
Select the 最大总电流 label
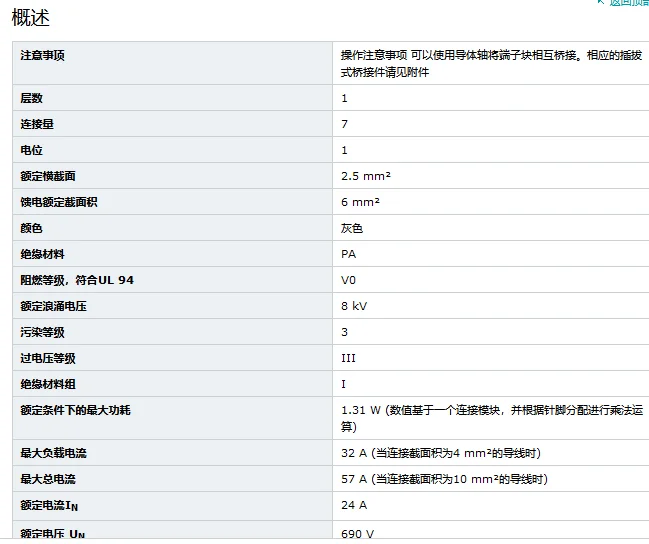(48, 479)
